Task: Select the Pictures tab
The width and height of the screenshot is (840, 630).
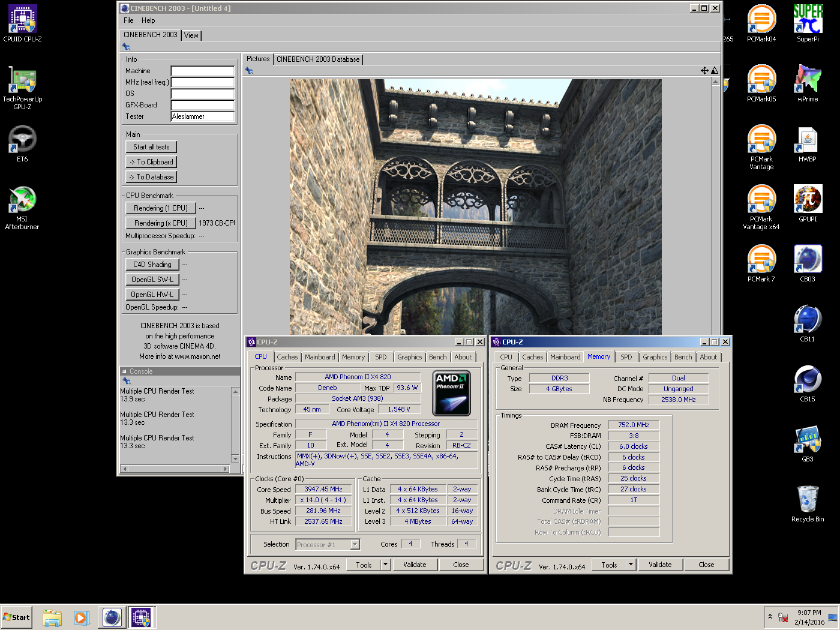Action: [258, 59]
